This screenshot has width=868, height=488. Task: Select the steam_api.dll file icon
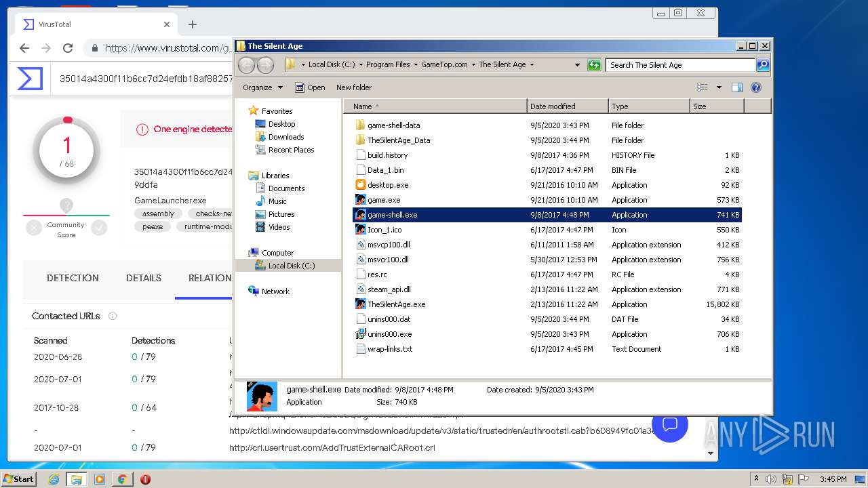tap(361, 289)
